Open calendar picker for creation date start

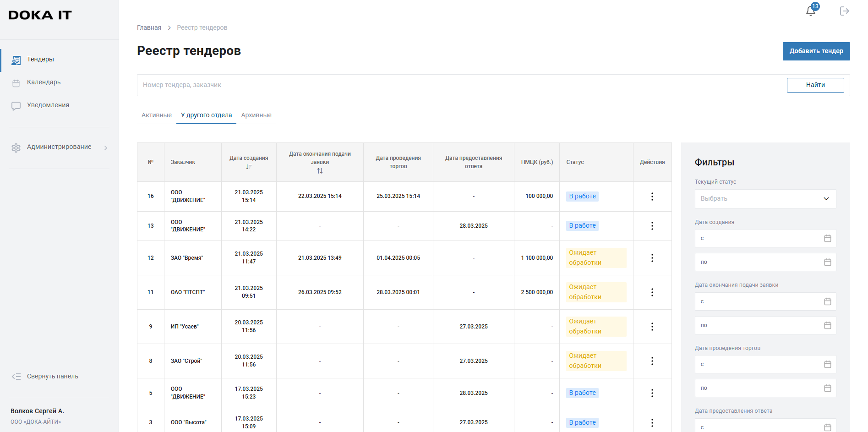click(827, 238)
